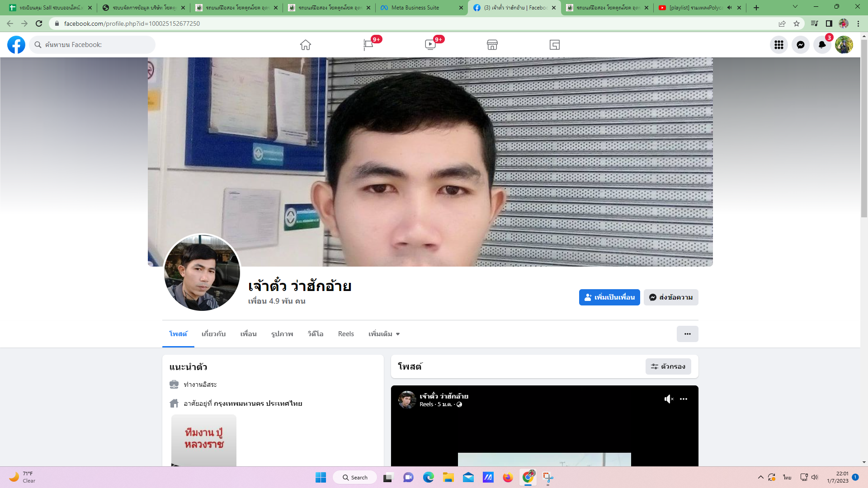Show hidden system tray icons chevron
868x488 pixels.
pyautogui.click(x=760, y=477)
